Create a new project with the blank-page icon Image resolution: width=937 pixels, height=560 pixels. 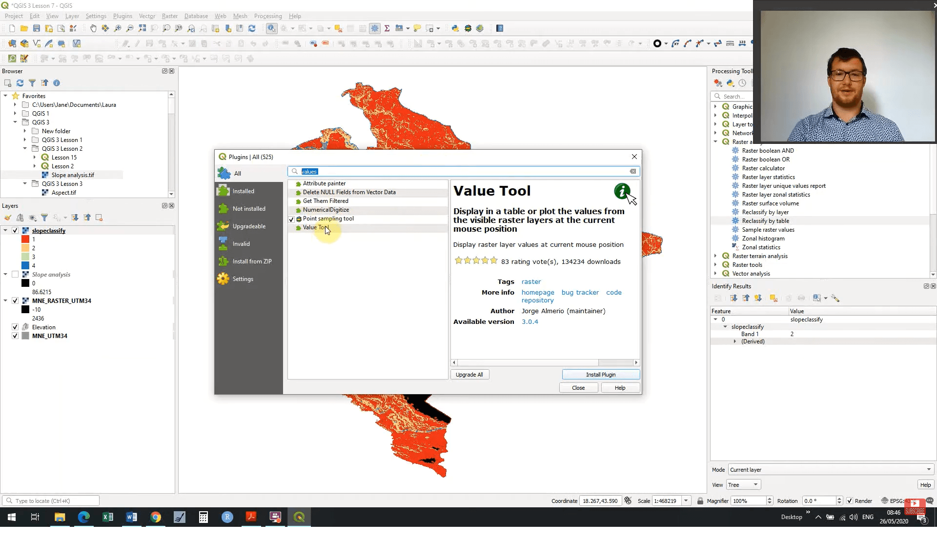click(x=12, y=28)
